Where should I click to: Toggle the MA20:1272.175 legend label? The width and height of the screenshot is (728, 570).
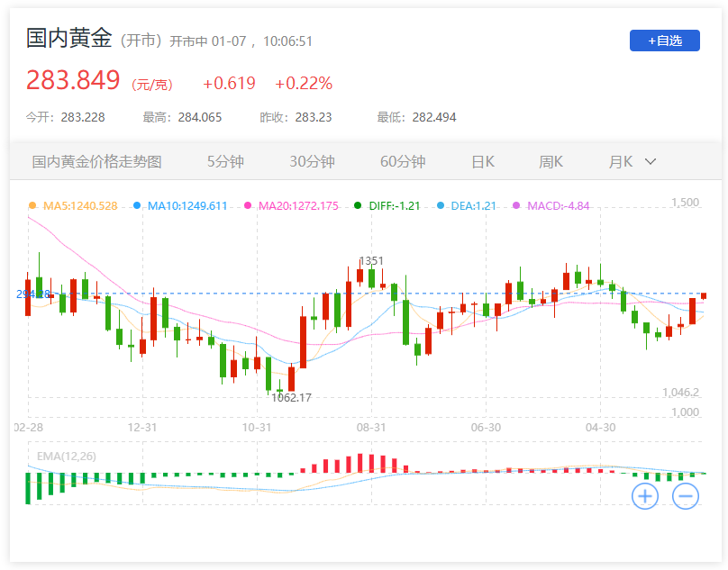point(298,205)
